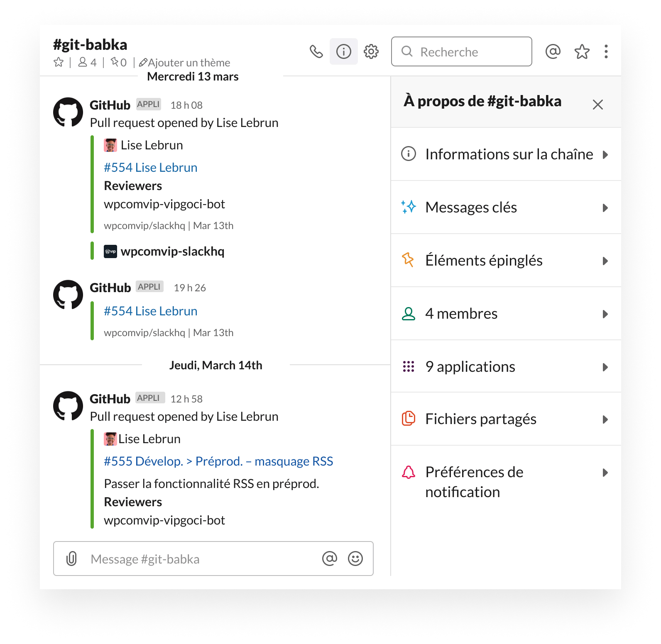Click the Fichiers partagés files icon
Viewport: 661px width, 644px height.
click(x=409, y=418)
